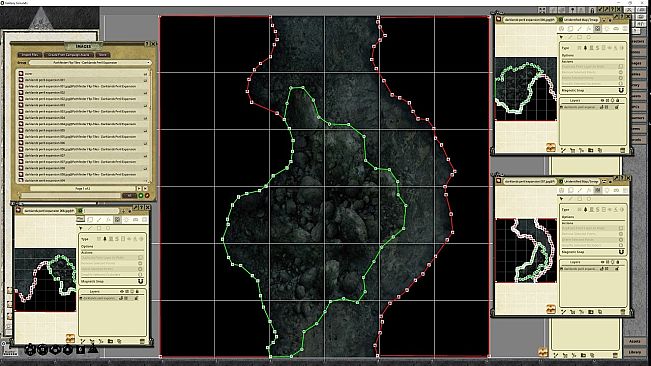Toggle the edit list button in Images panel
This screenshot has height=366, width=651.
pyautogui.click(x=147, y=195)
